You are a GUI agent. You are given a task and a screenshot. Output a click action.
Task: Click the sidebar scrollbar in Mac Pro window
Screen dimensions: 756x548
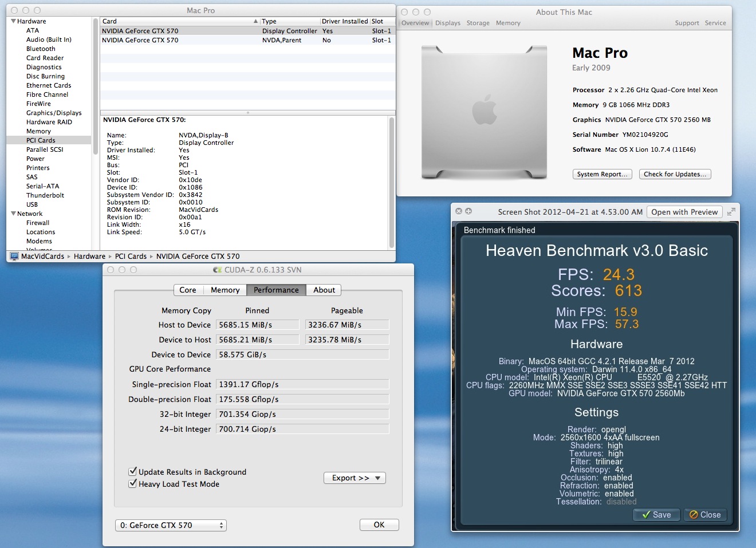click(95, 86)
